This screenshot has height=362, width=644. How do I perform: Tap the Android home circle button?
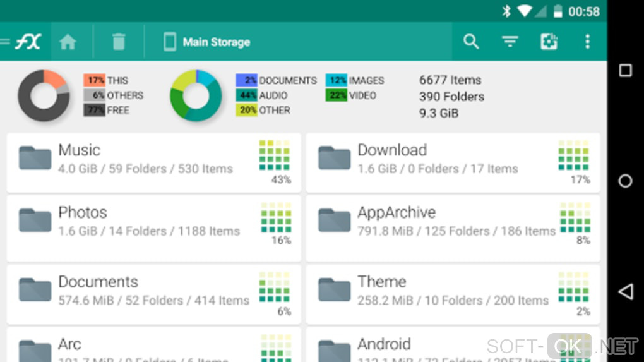(x=626, y=181)
